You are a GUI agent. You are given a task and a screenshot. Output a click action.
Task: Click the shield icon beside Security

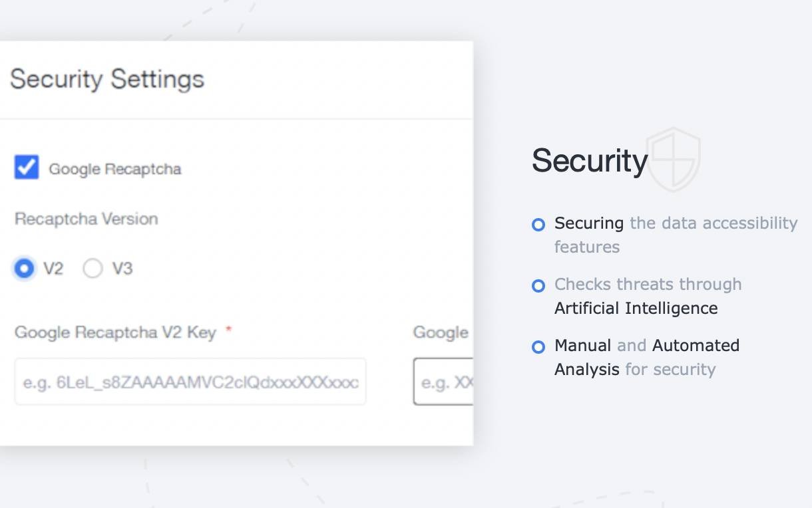pos(673,159)
